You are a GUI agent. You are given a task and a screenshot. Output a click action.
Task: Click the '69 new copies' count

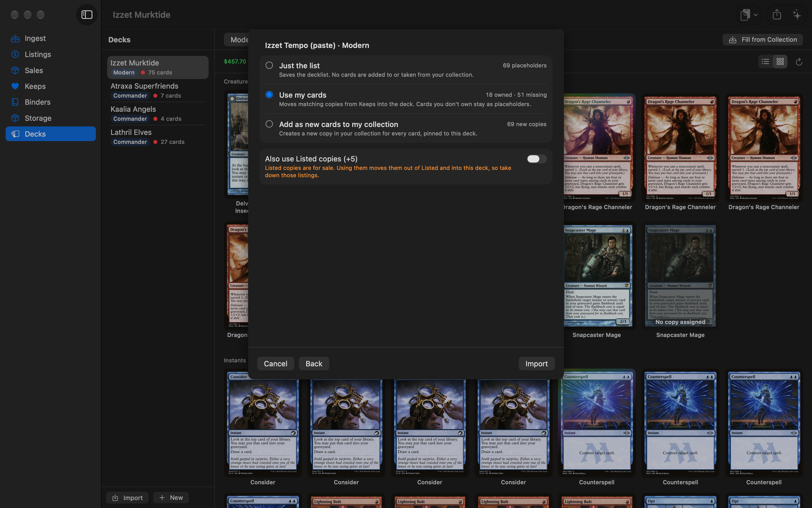(526, 124)
